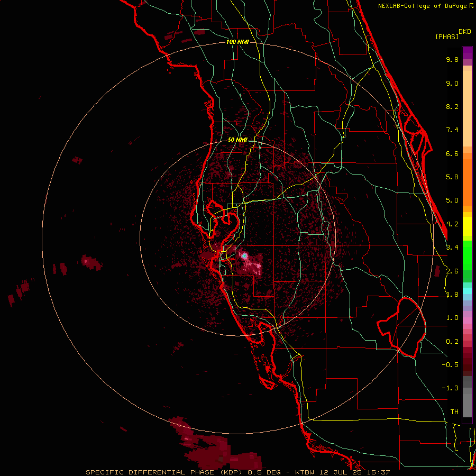Click the 100 NMI range ring label
Screen dimensions: 476x476
pos(237,42)
